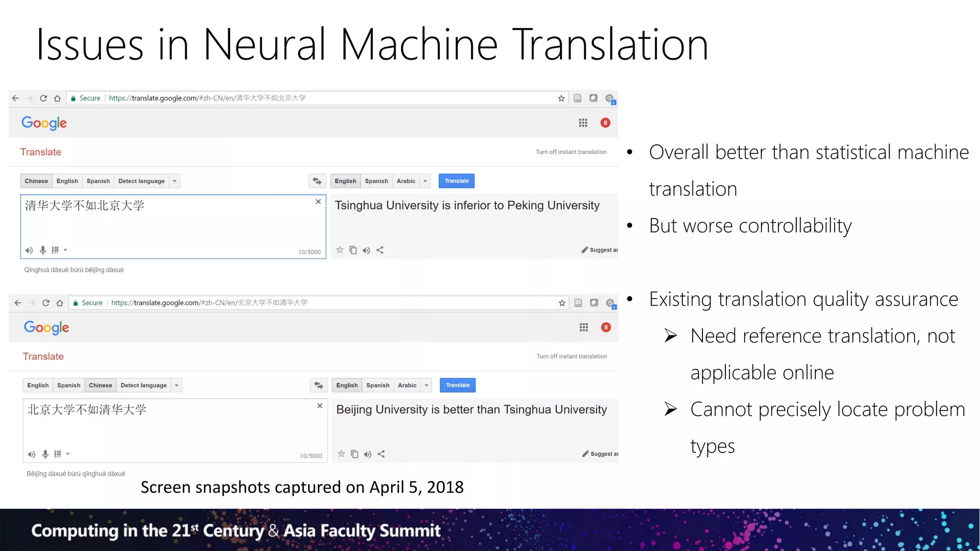Click Google logo in bottom screenshot
Viewport: 980px width, 551px height.
[x=46, y=328]
